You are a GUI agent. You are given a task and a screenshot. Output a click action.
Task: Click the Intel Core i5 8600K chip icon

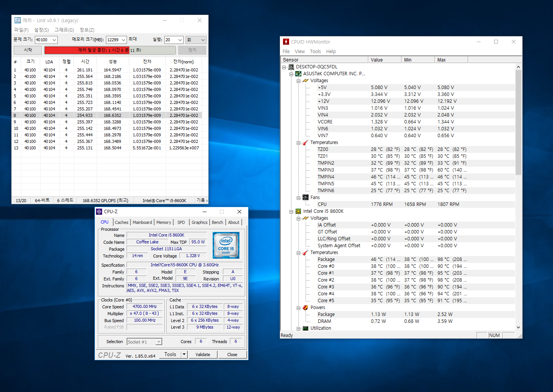point(298,211)
